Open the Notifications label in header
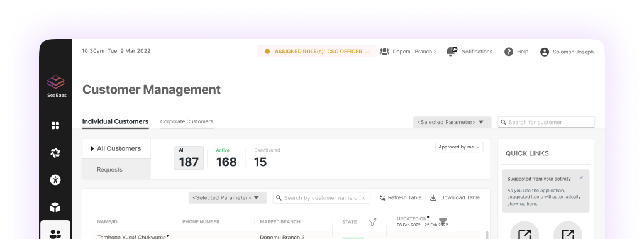Viewport: 644px width, 239px height. tap(477, 52)
